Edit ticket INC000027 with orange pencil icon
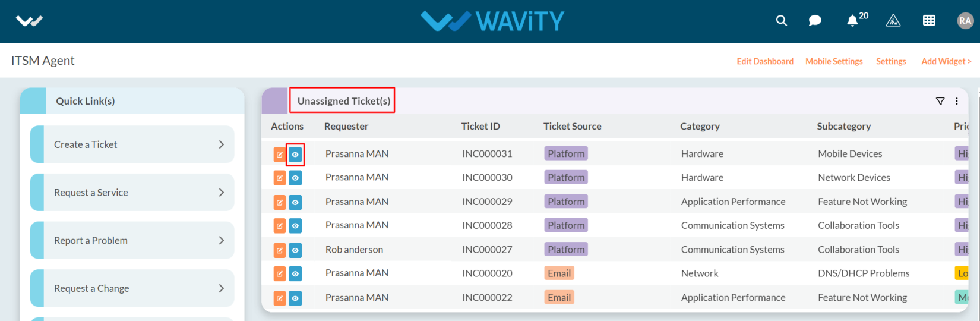This screenshot has width=980, height=321. [x=280, y=250]
